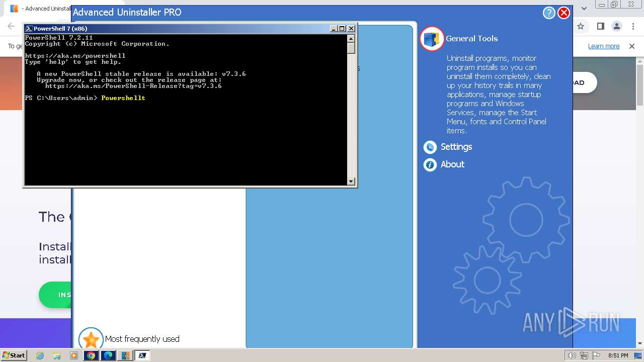Open the volume control in tray
This screenshot has height=362, width=644.
coord(572,355)
